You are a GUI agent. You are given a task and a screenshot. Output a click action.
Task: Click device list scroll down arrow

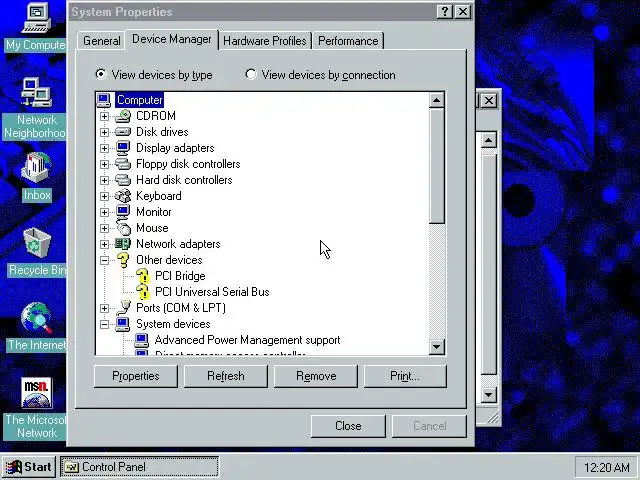pyautogui.click(x=437, y=347)
